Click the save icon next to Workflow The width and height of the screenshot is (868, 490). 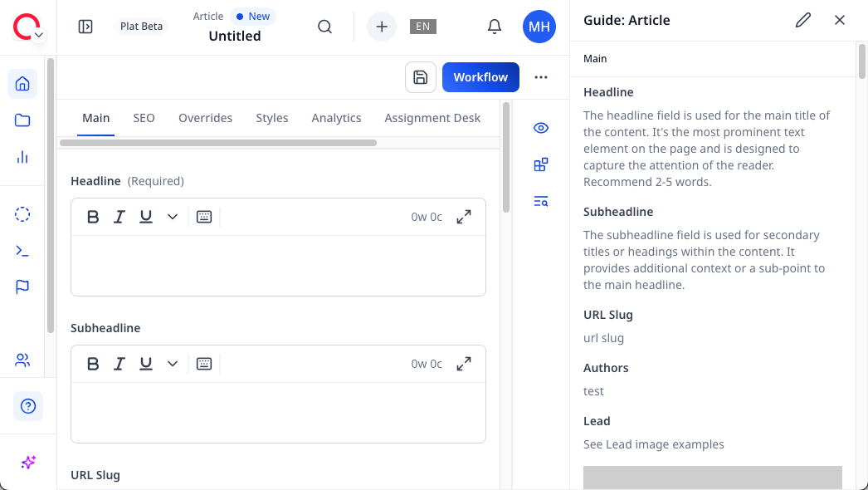420,76
